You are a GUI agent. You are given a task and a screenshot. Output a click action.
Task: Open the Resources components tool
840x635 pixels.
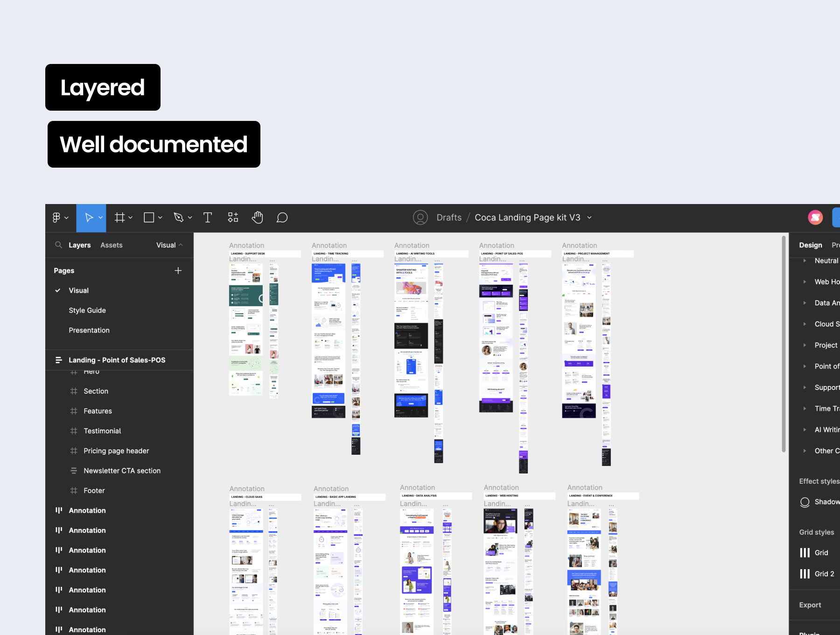(233, 218)
